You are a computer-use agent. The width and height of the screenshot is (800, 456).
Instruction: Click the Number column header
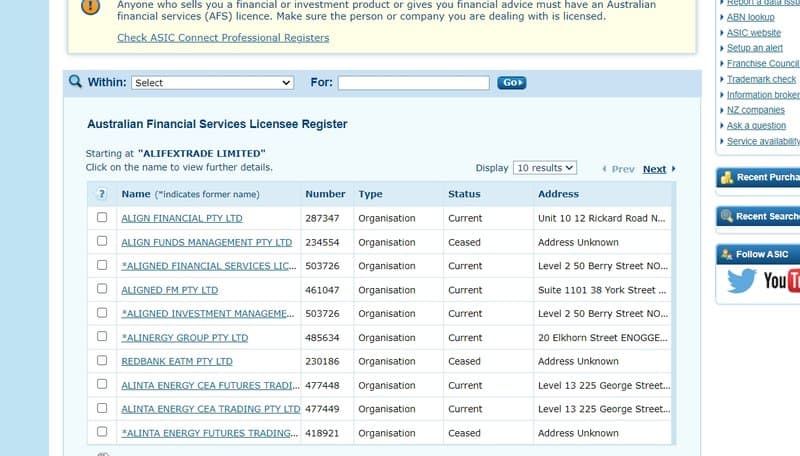325,194
